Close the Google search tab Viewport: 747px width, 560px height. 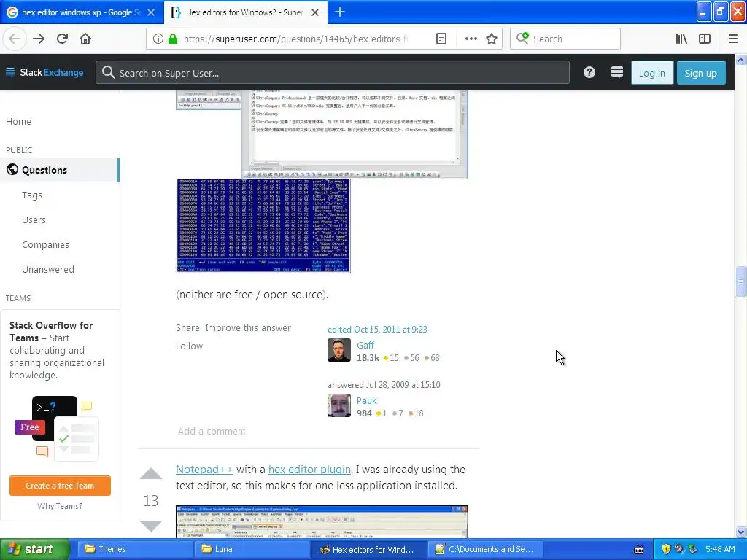[151, 12]
